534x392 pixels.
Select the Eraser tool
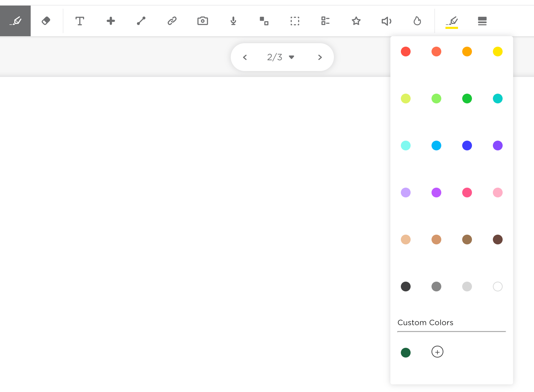(x=46, y=21)
